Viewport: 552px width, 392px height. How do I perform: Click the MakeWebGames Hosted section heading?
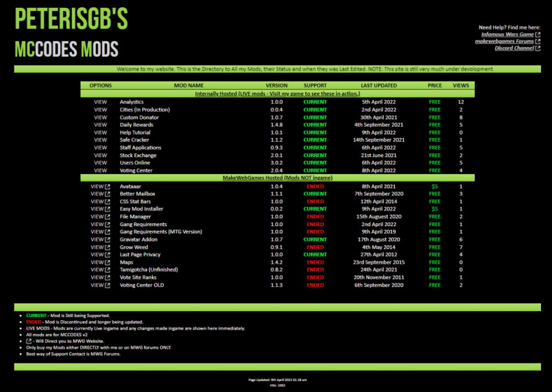(277, 178)
